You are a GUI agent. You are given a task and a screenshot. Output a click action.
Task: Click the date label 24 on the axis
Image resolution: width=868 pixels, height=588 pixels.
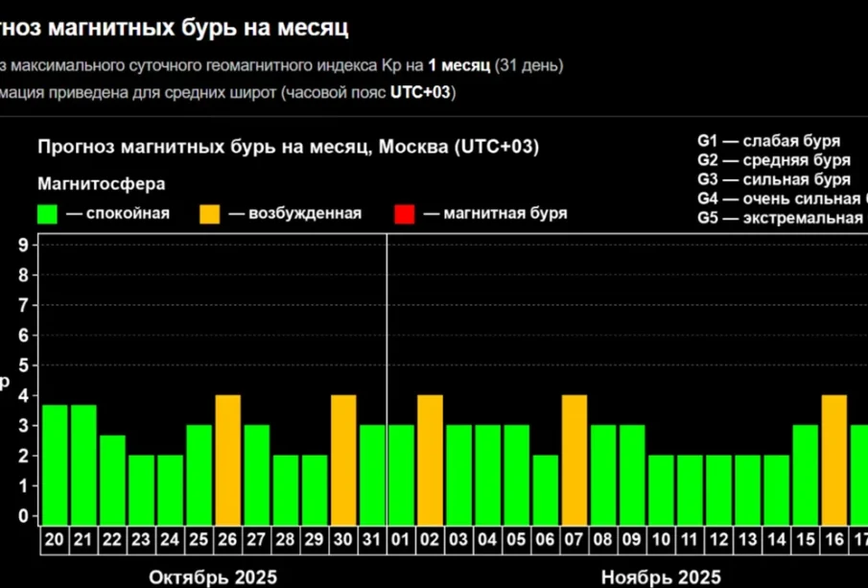(x=170, y=541)
